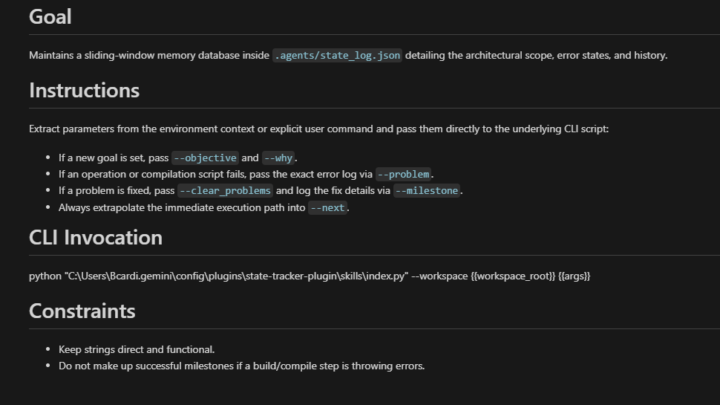Click "Extract parameters from the environment" paragraph

(319, 129)
